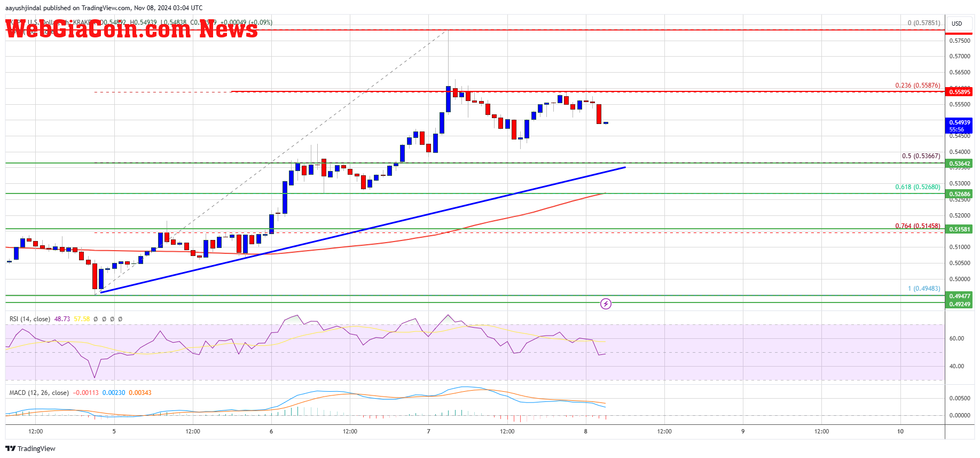
Task: Click the Fibonacci 0.5 (0.53667) label
Action: coord(921,156)
